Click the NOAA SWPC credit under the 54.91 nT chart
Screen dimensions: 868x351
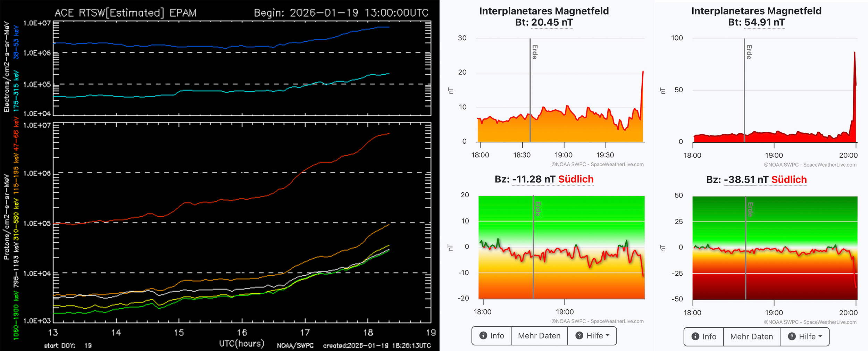click(x=810, y=165)
